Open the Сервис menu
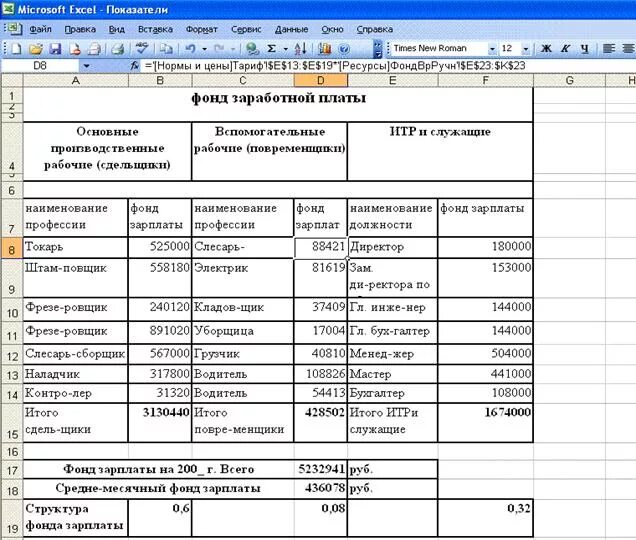 (x=246, y=29)
